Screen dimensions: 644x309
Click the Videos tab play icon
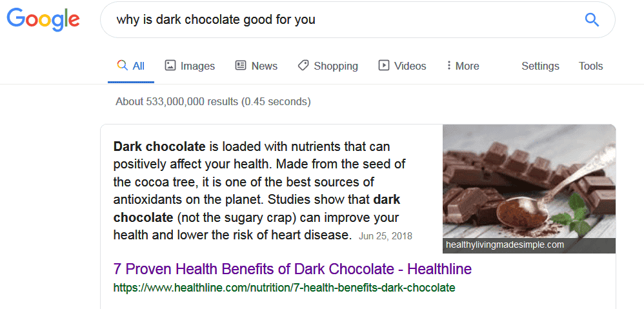(384, 66)
